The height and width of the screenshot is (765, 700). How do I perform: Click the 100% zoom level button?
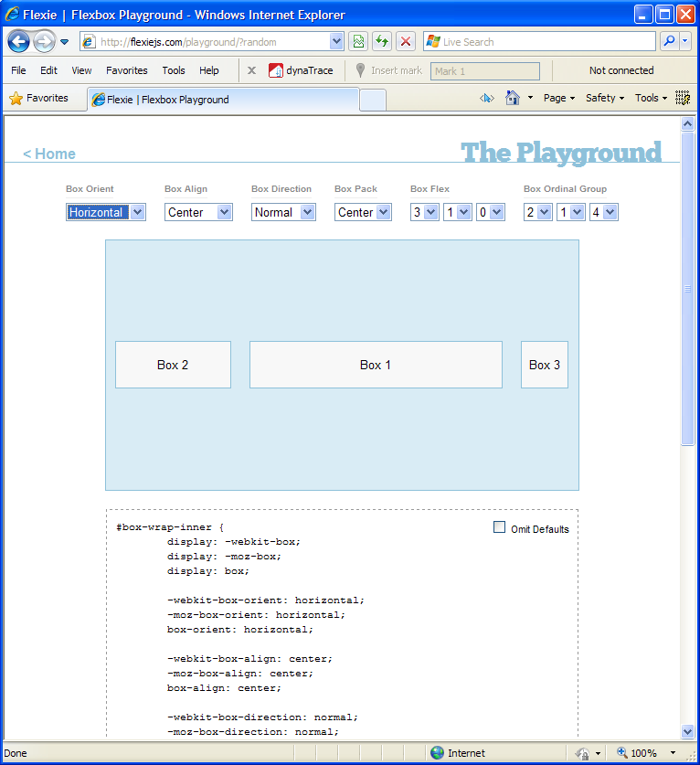click(x=638, y=753)
